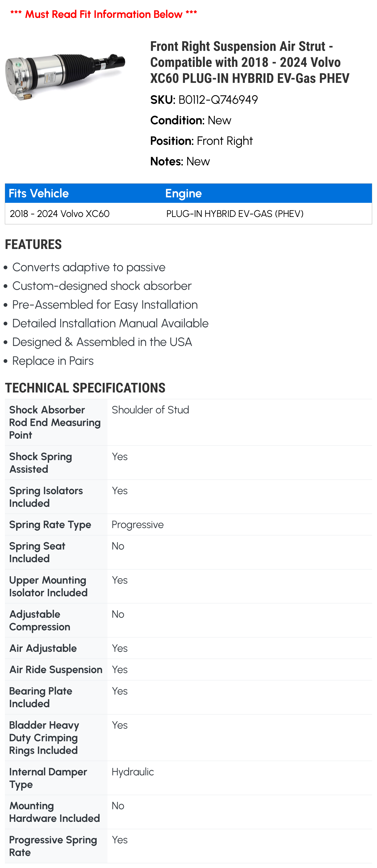Image resolution: width=377 pixels, height=868 pixels.
Task: Click the Progressive spring rate value
Action: 138,525
